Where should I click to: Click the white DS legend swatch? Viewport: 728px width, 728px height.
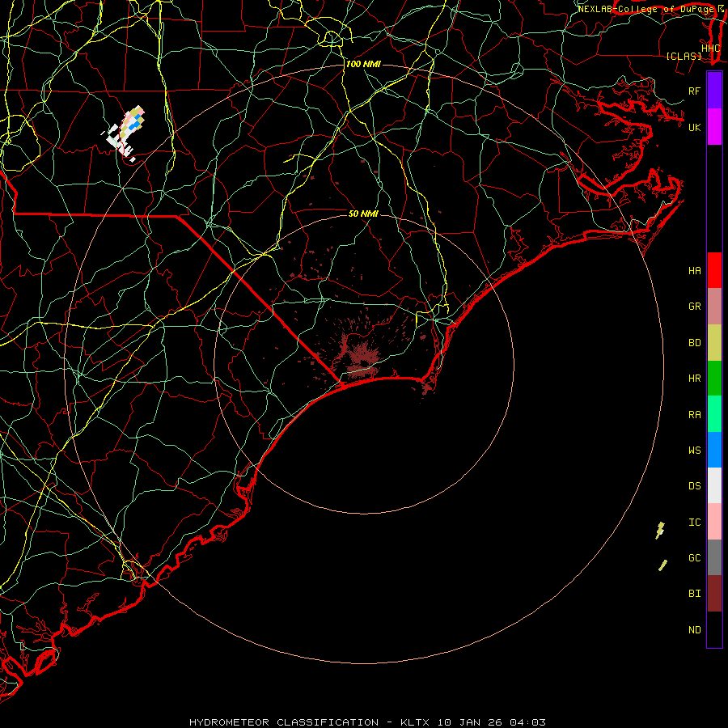tap(714, 485)
